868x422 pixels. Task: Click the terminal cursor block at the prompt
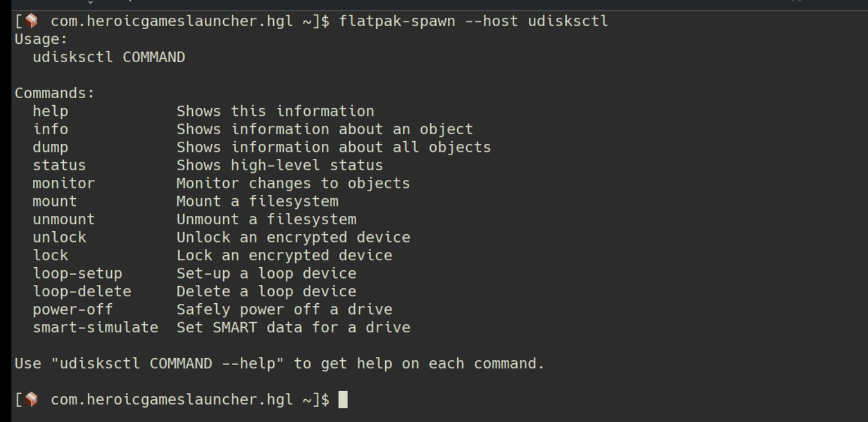click(343, 400)
